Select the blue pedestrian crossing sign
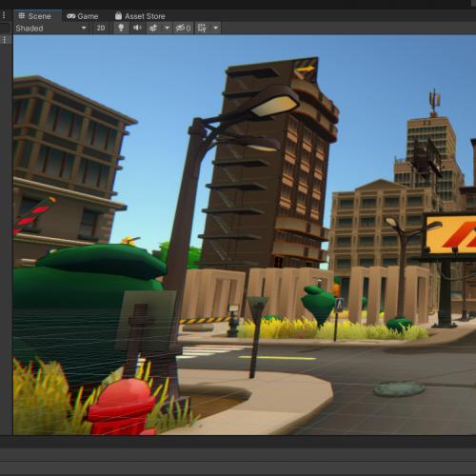Screen dimensions: 476x476 (339, 305)
